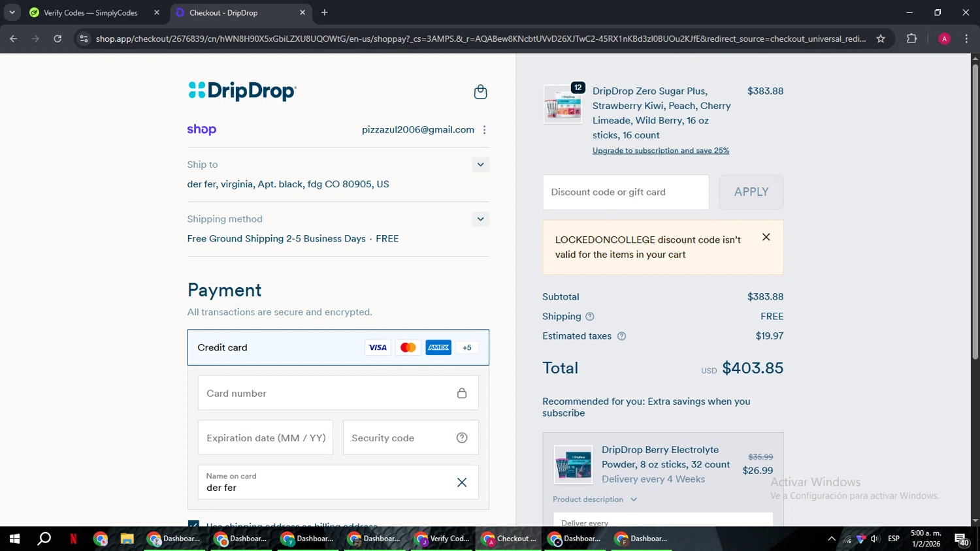Open a new browser tab
The width and height of the screenshot is (980, 551).
[325, 12]
